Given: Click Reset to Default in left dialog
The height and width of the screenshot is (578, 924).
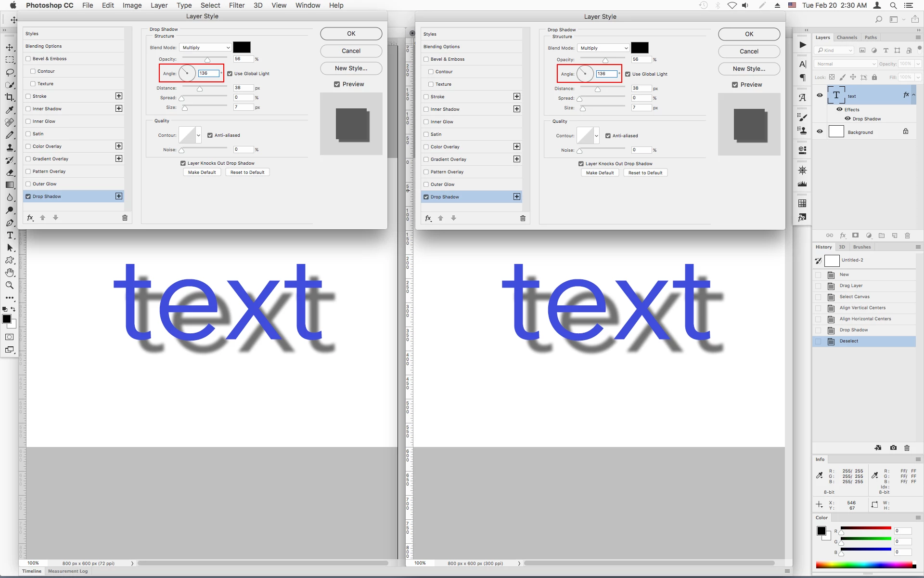Looking at the screenshot, I should (x=247, y=172).
